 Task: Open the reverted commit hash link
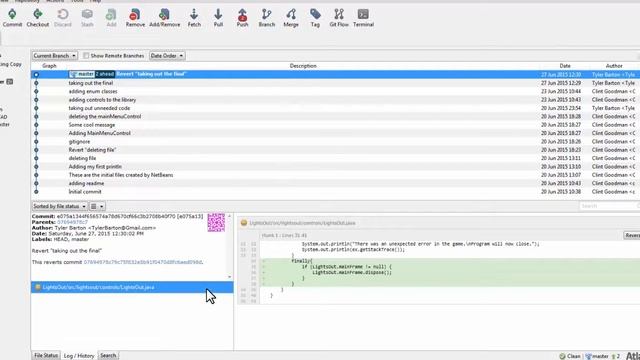click(x=143, y=262)
